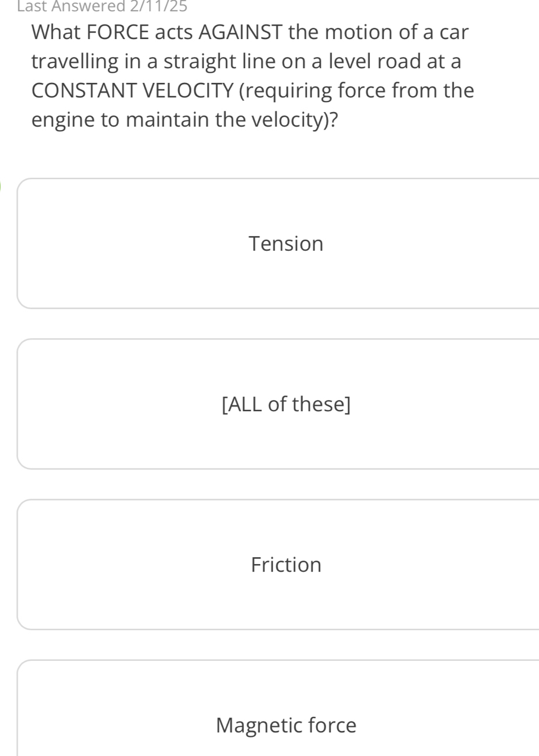Click the Last Answered 2/11/25 label
Viewport: 539px width, 756px height.
[100, 6]
